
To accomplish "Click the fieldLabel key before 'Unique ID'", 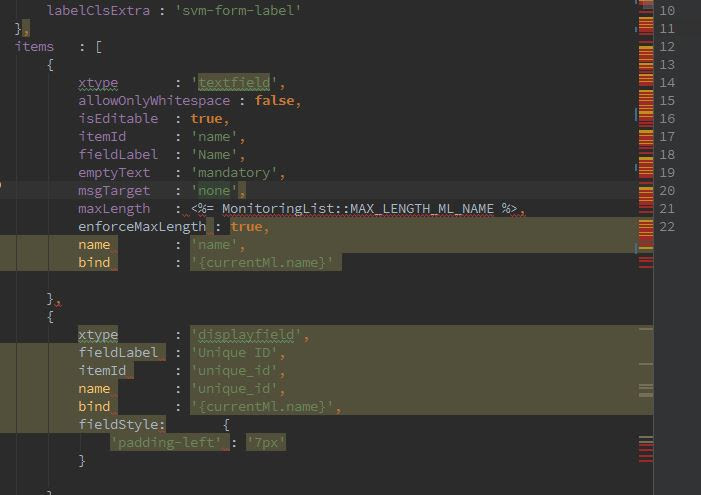I will click(118, 353).
